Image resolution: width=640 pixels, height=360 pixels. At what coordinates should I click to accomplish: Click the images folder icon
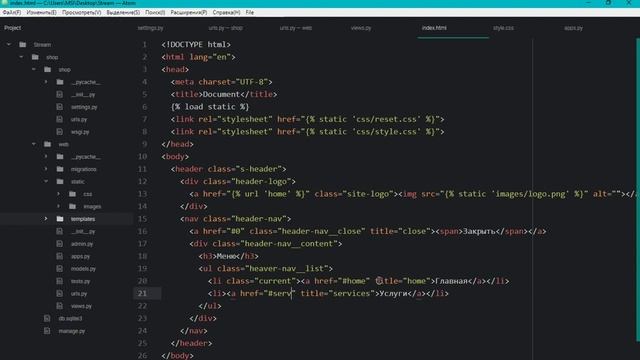(x=73, y=207)
